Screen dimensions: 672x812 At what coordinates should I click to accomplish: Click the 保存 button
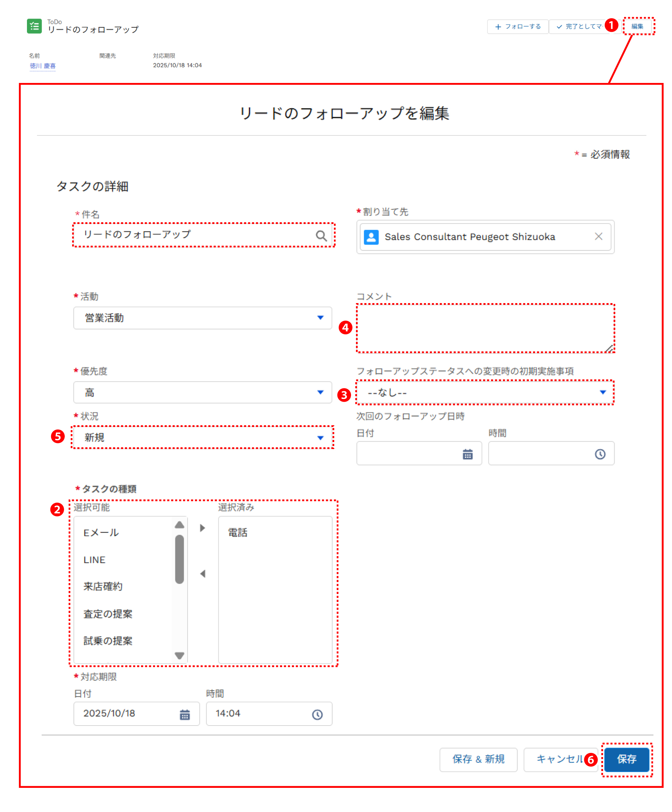626,759
